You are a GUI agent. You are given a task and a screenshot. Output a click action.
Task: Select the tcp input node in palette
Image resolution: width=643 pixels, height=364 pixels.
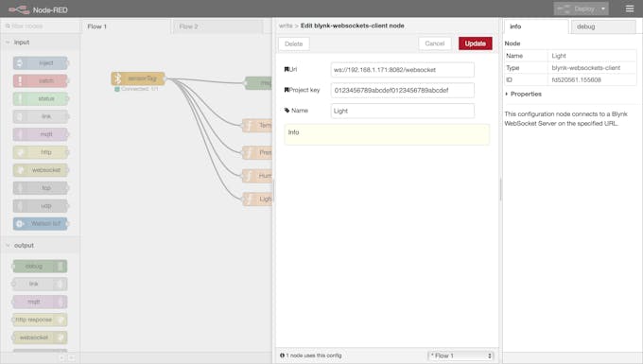41,188
